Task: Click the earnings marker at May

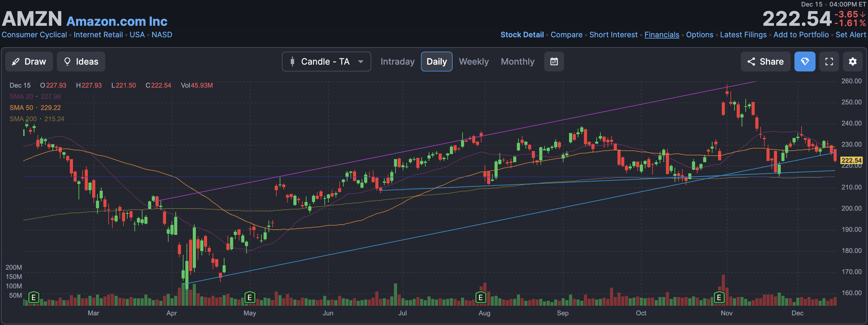Action: pyautogui.click(x=249, y=297)
